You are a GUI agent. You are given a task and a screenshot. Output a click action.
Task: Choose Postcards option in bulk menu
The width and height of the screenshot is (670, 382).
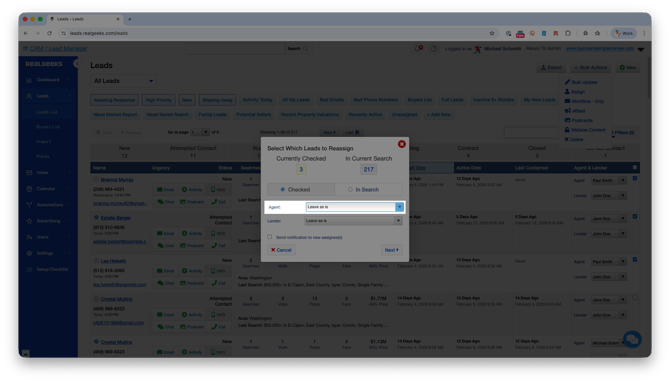pyautogui.click(x=579, y=120)
